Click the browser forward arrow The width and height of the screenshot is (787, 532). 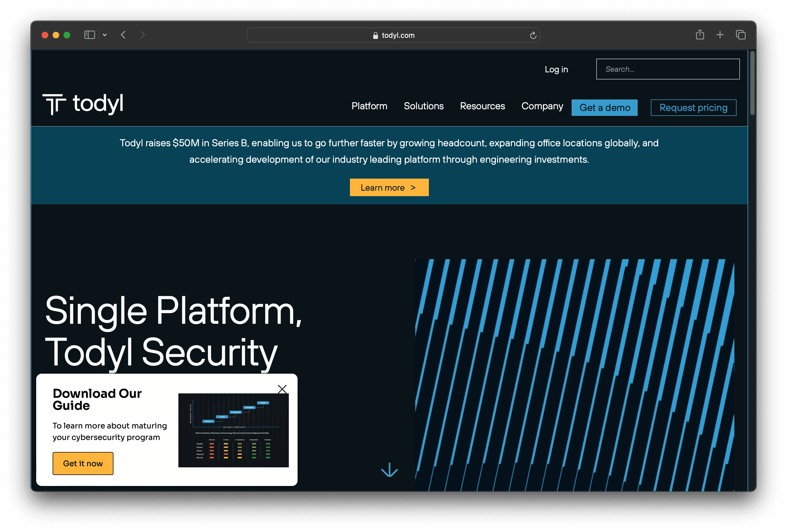(142, 35)
